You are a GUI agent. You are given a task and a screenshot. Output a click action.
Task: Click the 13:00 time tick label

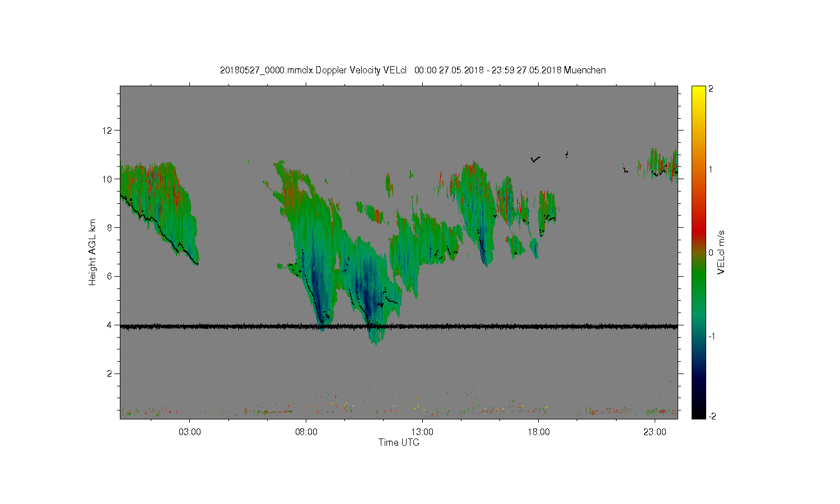click(x=422, y=432)
